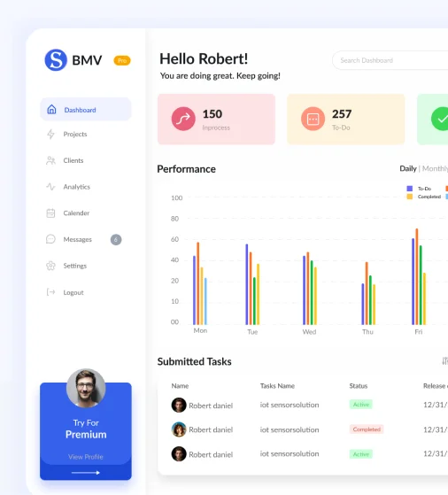Click avatar in third Robert daniel row

[179, 454]
